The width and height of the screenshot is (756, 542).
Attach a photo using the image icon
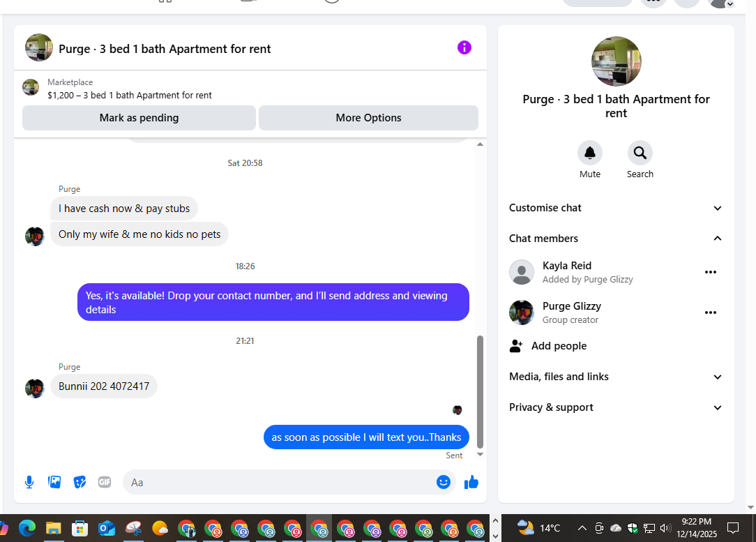point(54,482)
